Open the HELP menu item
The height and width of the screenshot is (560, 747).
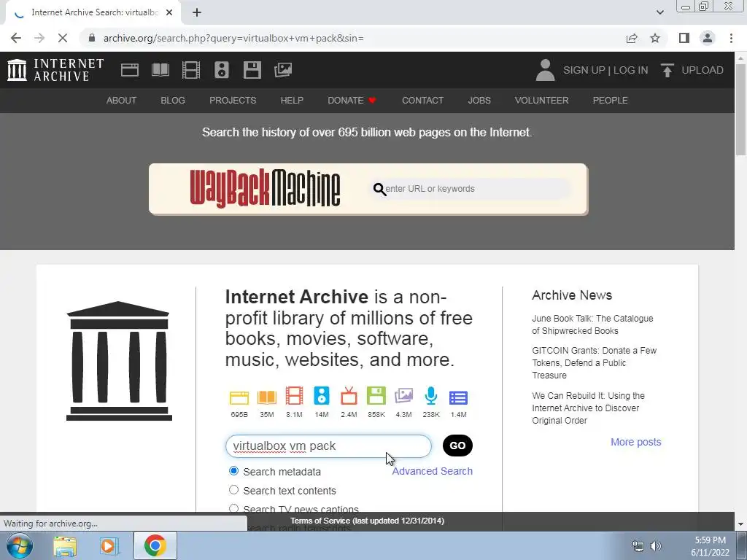[292, 101]
